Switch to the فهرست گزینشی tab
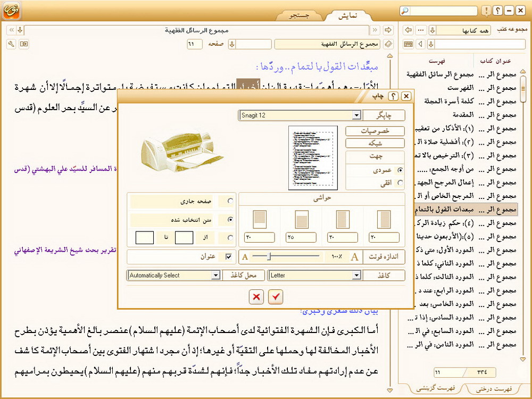 [x=435, y=388]
